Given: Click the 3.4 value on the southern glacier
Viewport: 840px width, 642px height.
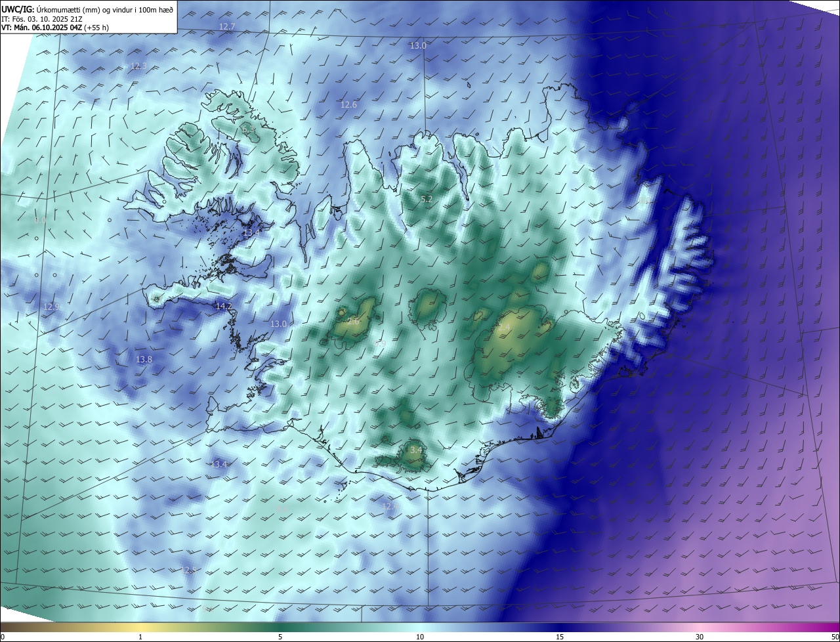Looking at the screenshot, I should (x=416, y=450).
